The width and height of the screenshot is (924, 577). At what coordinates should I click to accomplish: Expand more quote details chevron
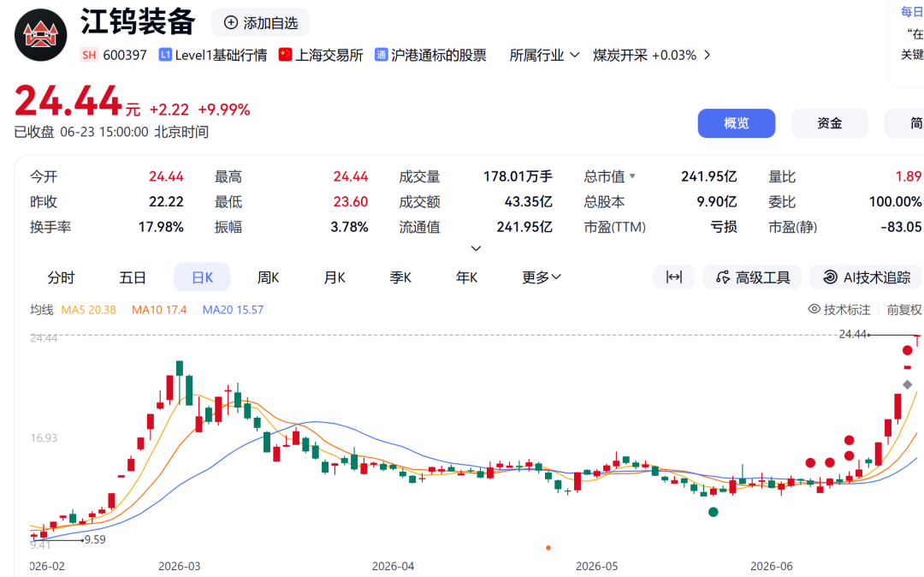[x=477, y=248]
